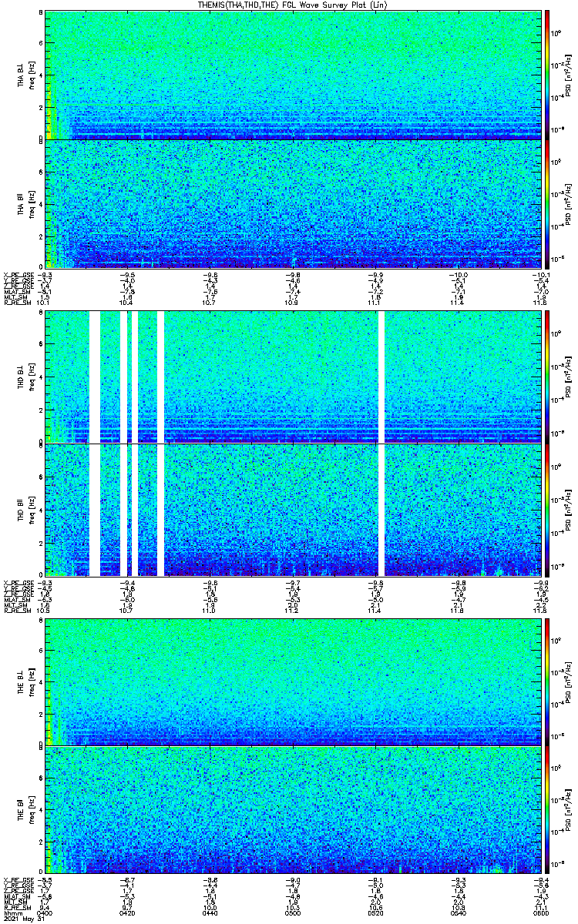The width and height of the screenshot is (578, 924).
Task: Click the THD B∥ PSD color bar
Action: [x=547, y=510]
